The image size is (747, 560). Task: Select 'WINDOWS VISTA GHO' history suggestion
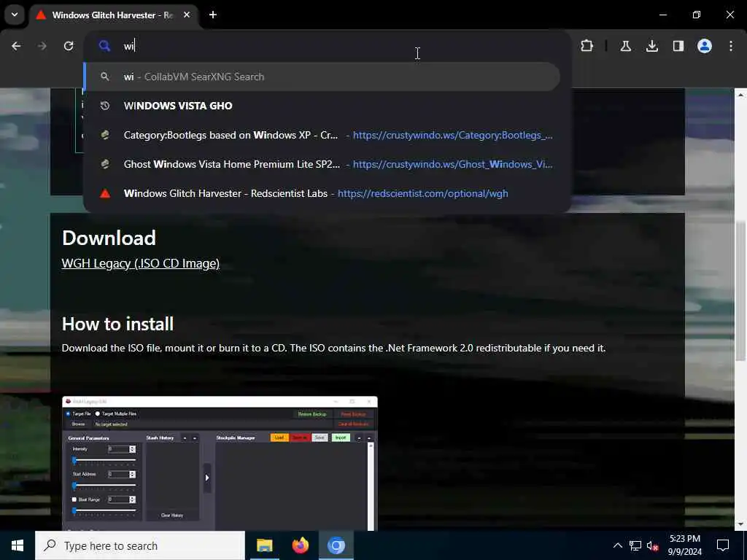[x=322, y=106]
